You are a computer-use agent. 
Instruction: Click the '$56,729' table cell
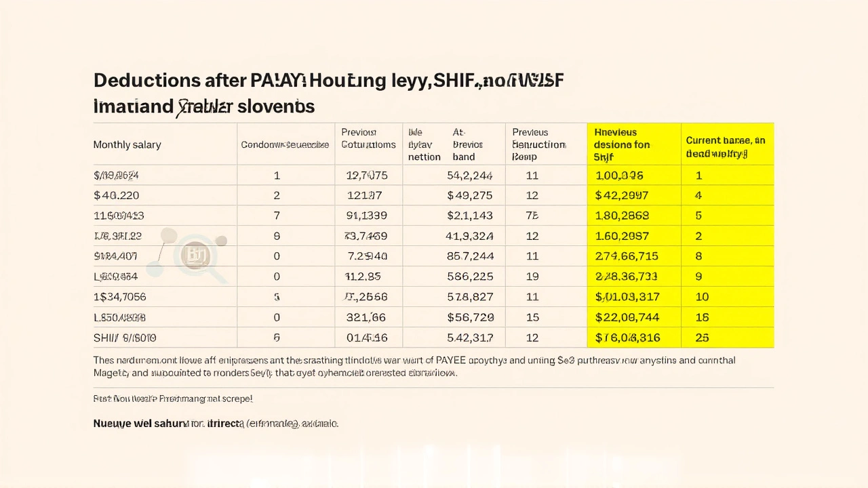click(x=470, y=317)
